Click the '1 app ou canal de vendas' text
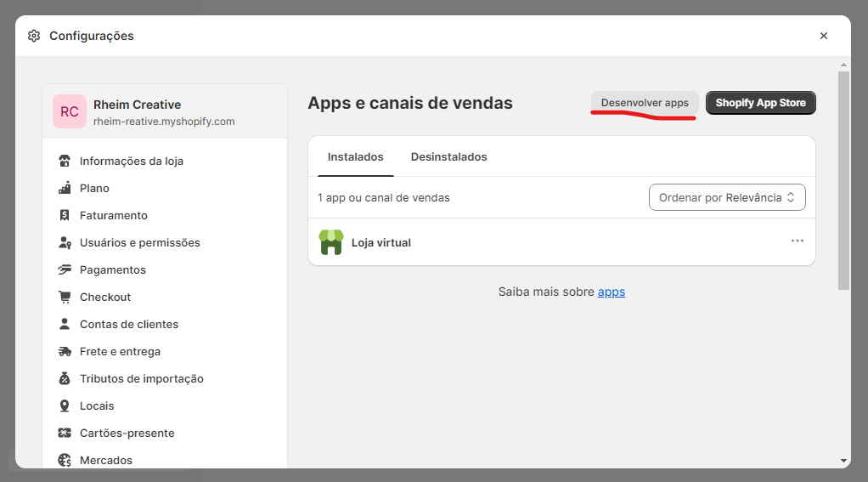 [x=384, y=198]
